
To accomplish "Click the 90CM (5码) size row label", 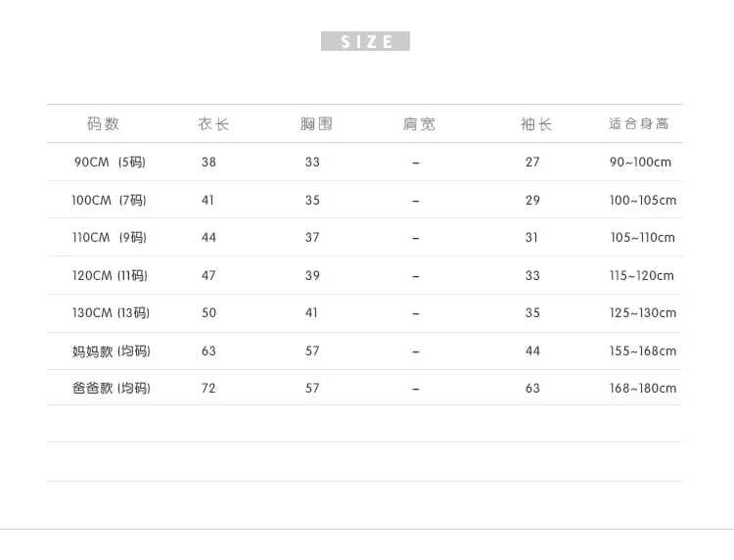I will pyautogui.click(x=110, y=162).
